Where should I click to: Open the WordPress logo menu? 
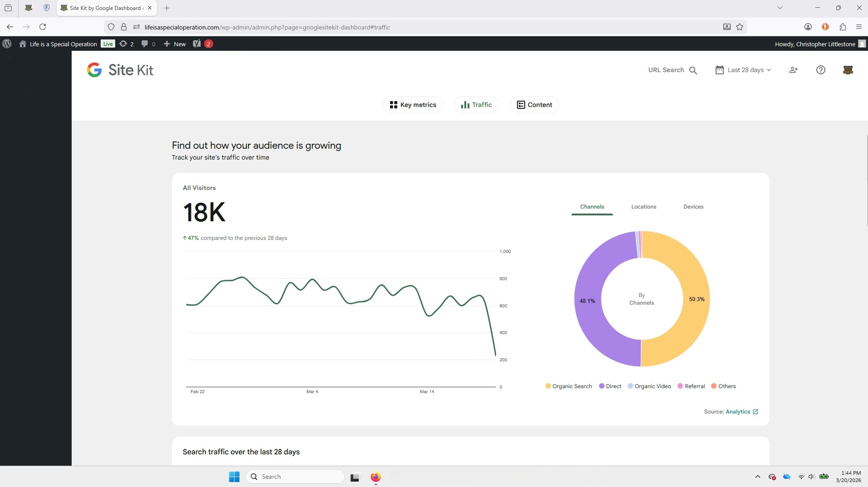click(x=7, y=44)
